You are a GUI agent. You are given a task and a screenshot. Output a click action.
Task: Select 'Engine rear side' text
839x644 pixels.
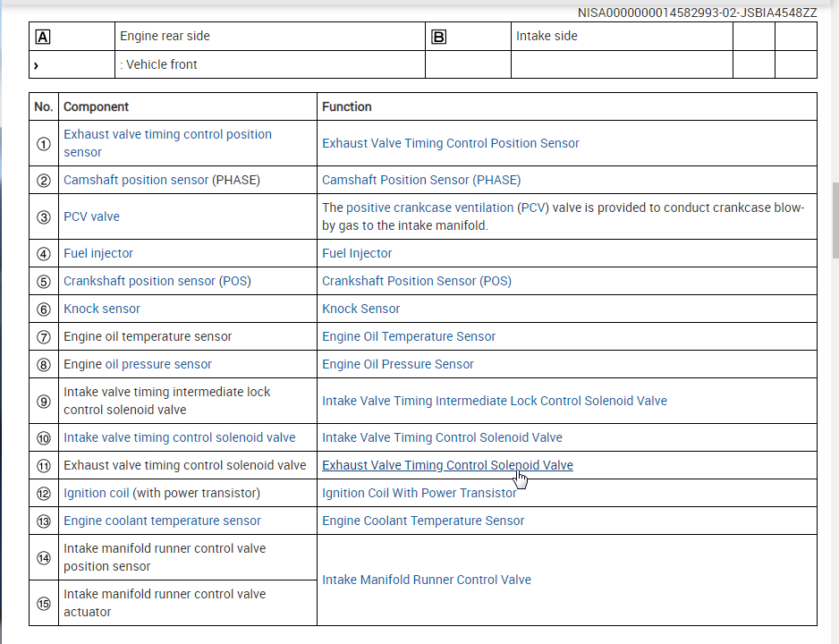pos(165,36)
